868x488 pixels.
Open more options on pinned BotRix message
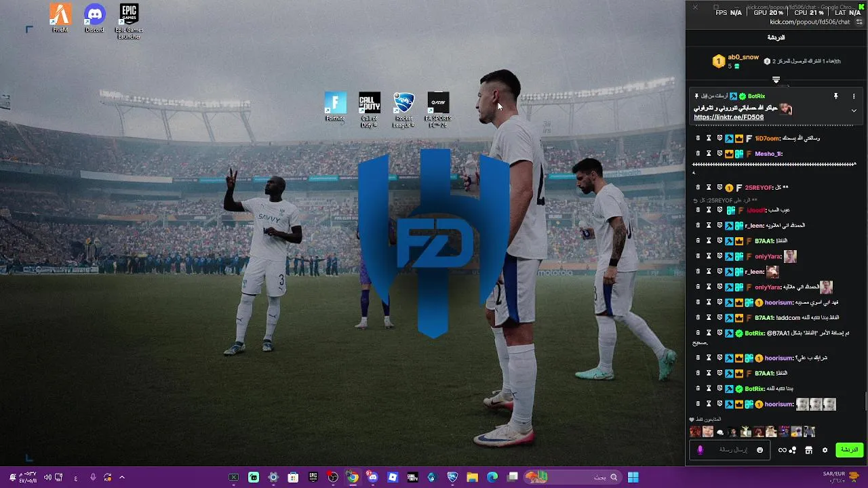click(x=854, y=96)
